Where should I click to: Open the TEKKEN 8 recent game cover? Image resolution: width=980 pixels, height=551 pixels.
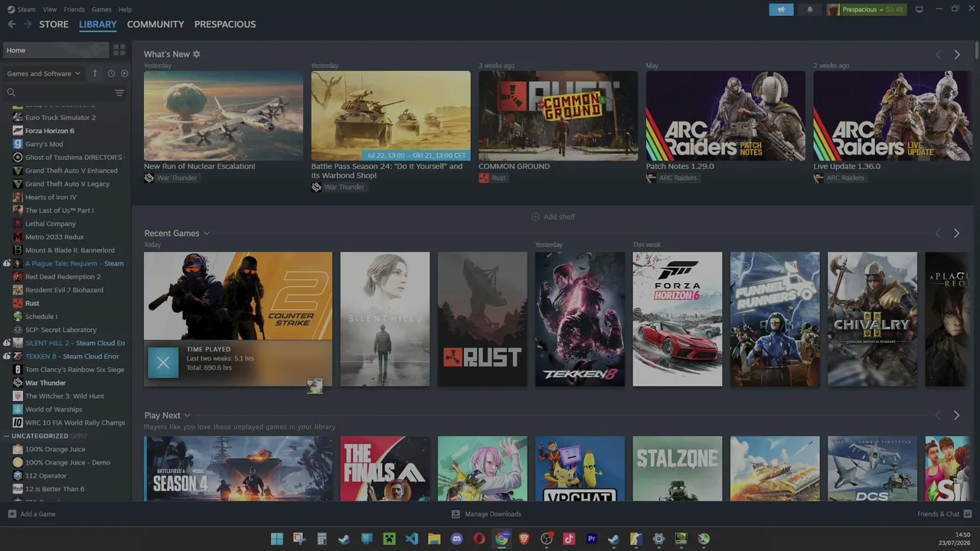coord(580,319)
